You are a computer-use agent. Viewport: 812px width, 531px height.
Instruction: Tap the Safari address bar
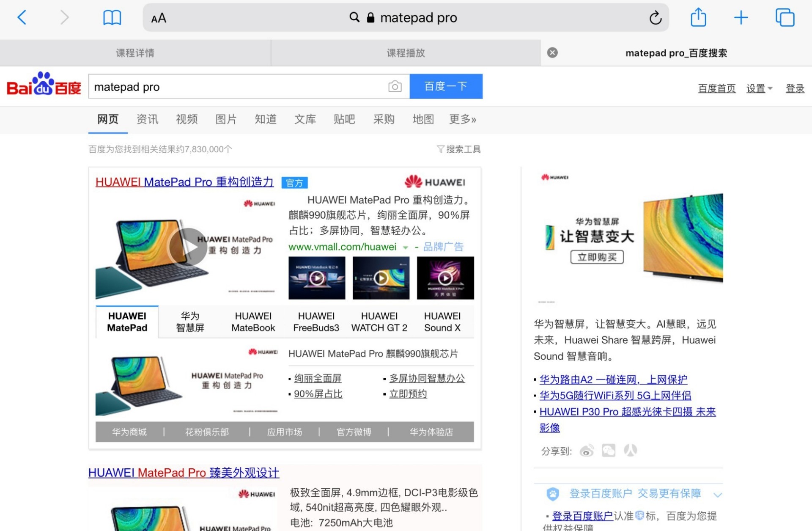click(x=405, y=17)
